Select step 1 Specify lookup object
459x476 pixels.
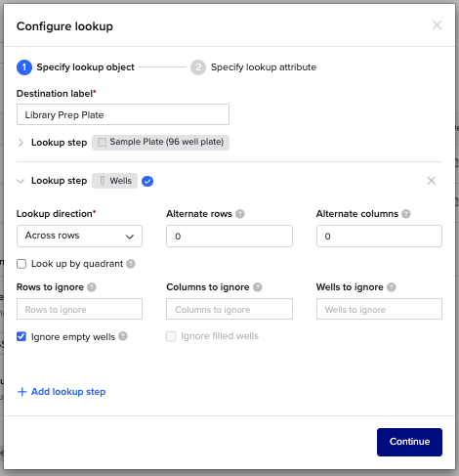(x=75, y=67)
